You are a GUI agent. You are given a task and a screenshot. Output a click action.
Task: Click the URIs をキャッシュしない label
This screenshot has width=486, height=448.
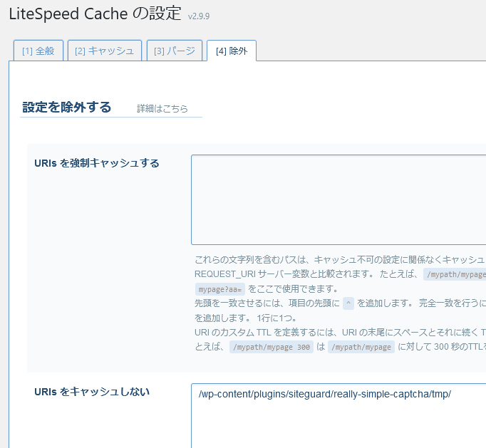click(92, 392)
